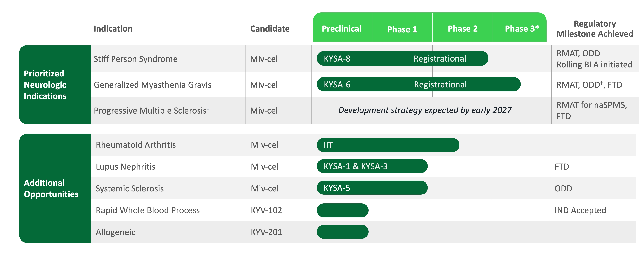Click Progressive Multiple Sclerosis indication

coord(152,110)
